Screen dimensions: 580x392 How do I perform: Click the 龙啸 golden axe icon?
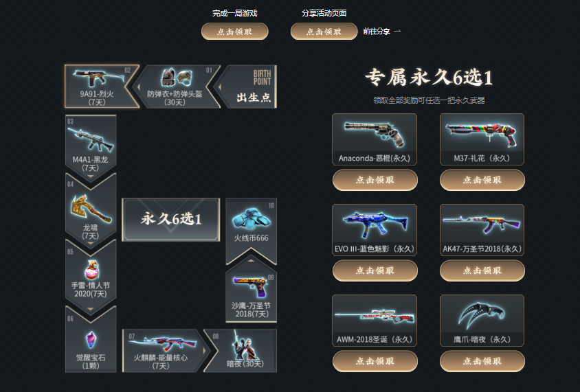[x=91, y=209]
